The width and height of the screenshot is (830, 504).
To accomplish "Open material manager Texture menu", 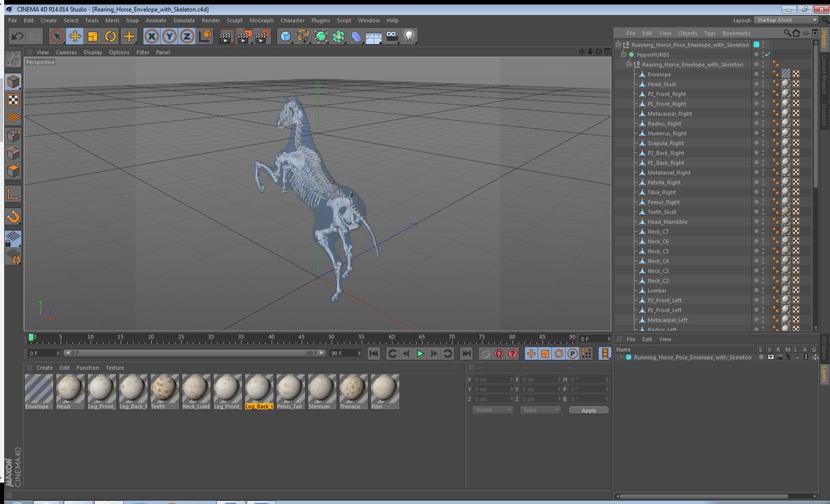I will 114,368.
